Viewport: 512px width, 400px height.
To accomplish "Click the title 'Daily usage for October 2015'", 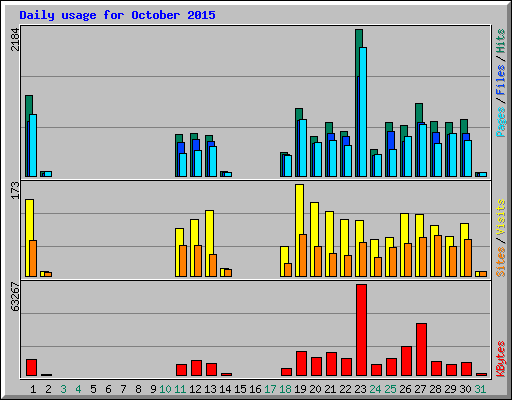I will (117, 15).
